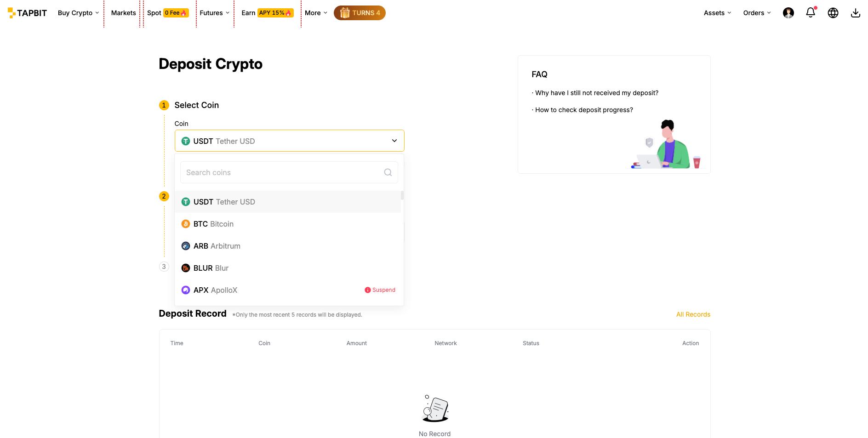Collapse the Coin selector dropdown
868x438 pixels.
click(394, 140)
